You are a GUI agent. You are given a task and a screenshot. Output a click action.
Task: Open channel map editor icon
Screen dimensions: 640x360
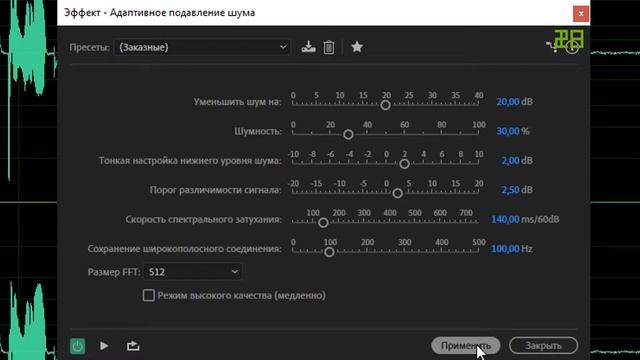coord(552,46)
